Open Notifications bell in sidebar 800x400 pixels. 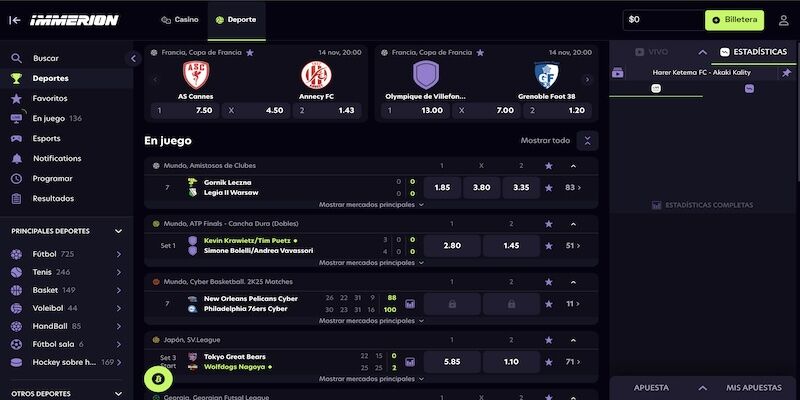[x=16, y=158]
